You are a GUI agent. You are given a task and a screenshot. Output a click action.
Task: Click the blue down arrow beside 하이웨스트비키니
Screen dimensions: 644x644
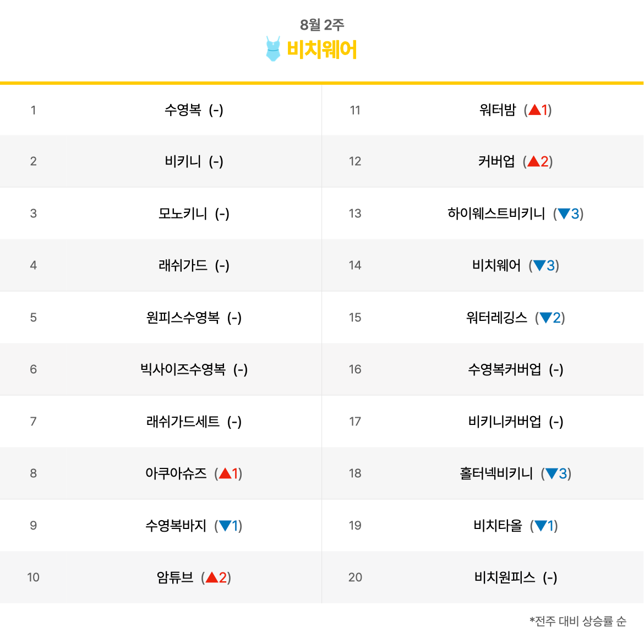coord(564,214)
